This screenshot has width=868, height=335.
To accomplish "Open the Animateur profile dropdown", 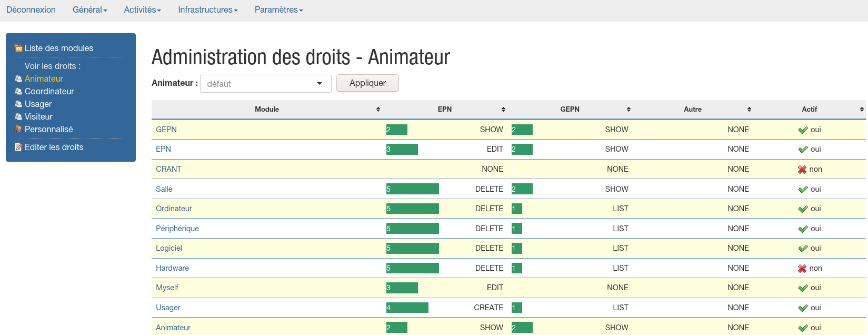I will tap(265, 84).
